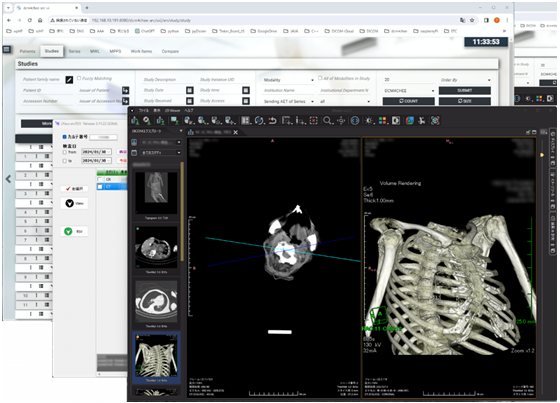Select the red dashed region selection tool
Screen dimensions: 560x403
pyautogui.click(x=314, y=121)
